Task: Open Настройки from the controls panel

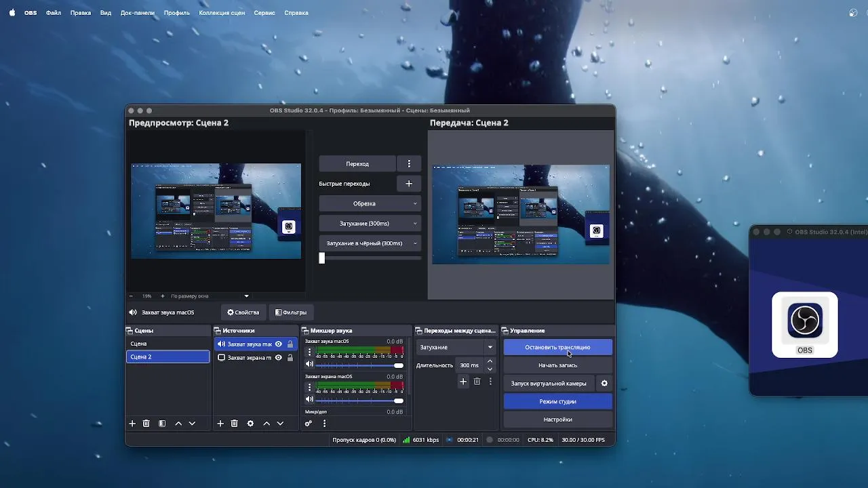Action: coord(558,420)
